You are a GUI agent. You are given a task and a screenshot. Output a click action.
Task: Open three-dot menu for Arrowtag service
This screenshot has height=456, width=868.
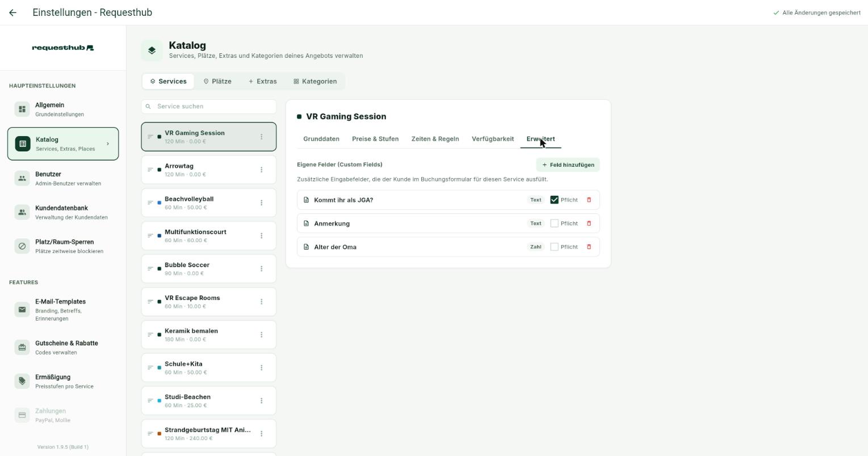coord(261,170)
